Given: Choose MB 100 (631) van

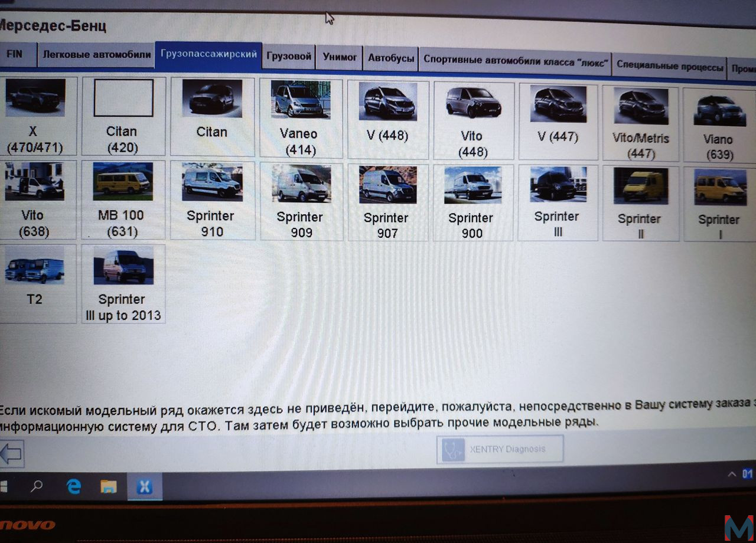Looking at the screenshot, I should pos(123,199).
